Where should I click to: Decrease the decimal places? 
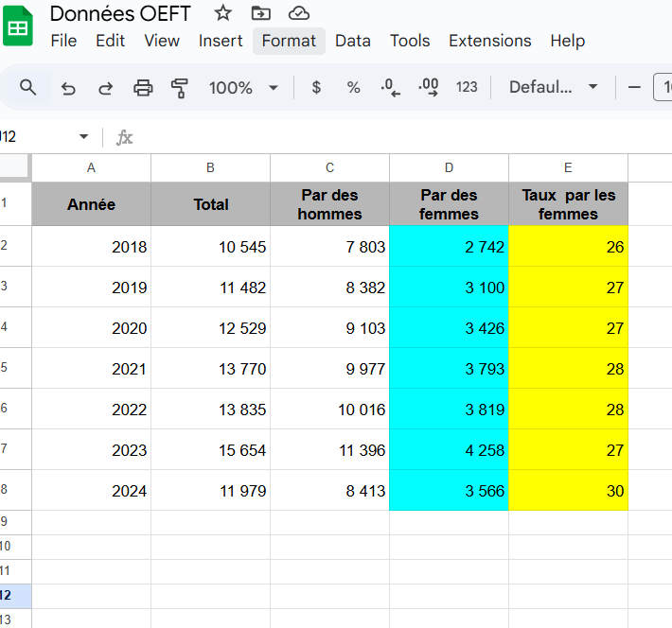pyautogui.click(x=390, y=88)
